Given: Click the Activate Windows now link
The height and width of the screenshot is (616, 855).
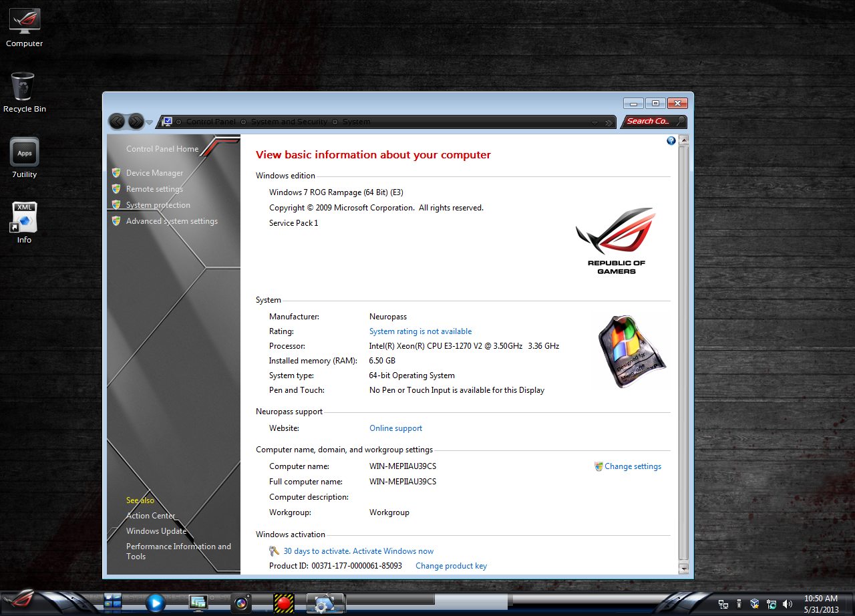Looking at the screenshot, I should pyautogui.click(x=393, y=551).
